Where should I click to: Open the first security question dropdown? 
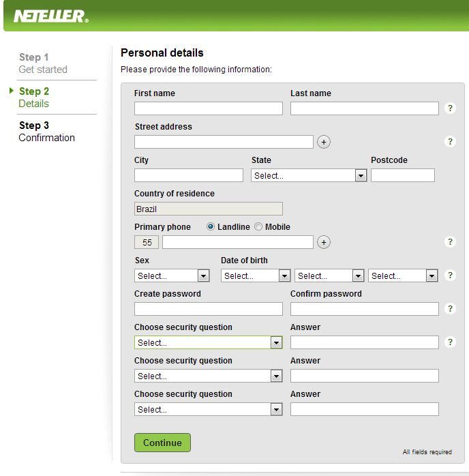209,342
